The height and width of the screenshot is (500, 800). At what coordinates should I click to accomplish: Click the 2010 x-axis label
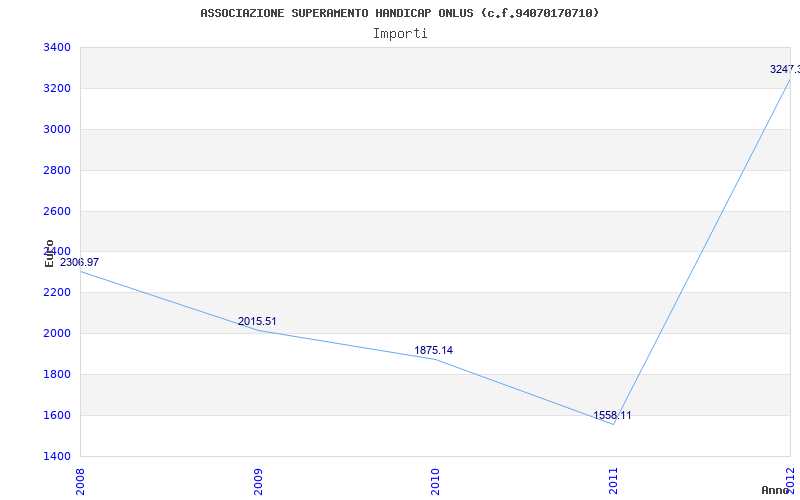pyautogui.click(x=435, y=481)
